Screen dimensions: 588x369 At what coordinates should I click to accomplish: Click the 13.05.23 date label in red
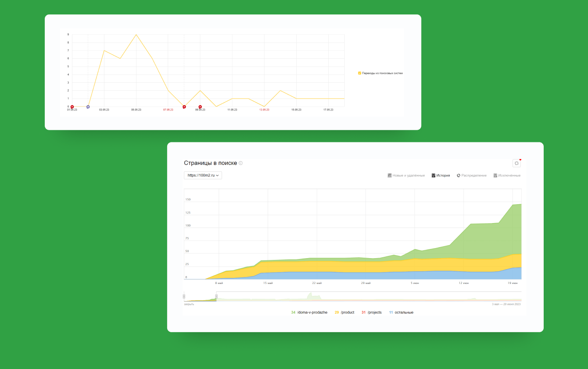click(264, 110)
